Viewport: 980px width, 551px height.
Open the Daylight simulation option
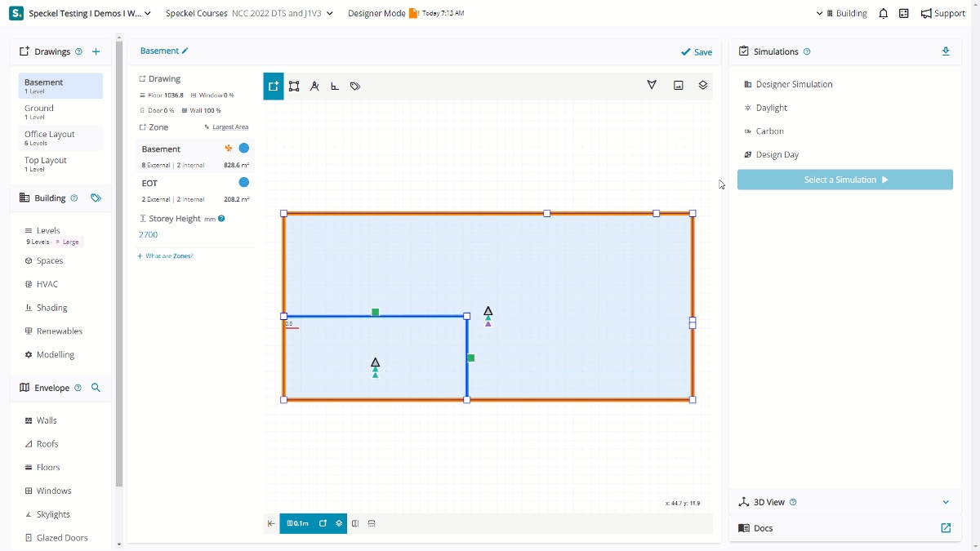tap(771, 108)
